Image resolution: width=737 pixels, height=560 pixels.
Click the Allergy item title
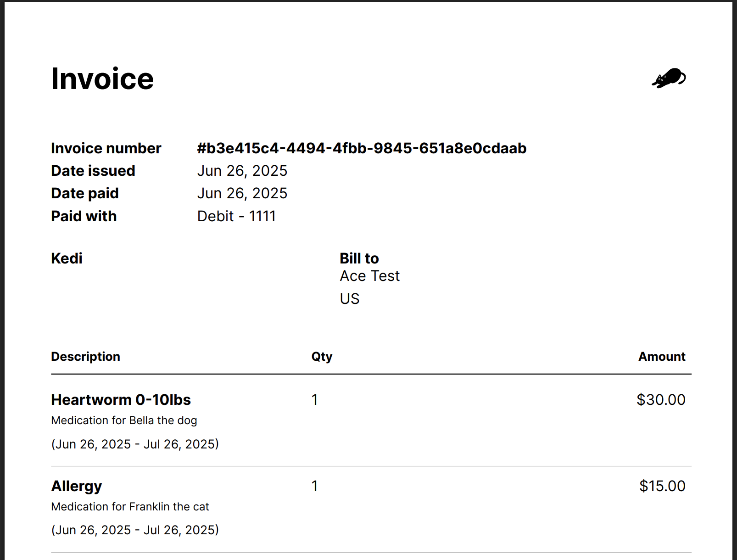[77, 486]
